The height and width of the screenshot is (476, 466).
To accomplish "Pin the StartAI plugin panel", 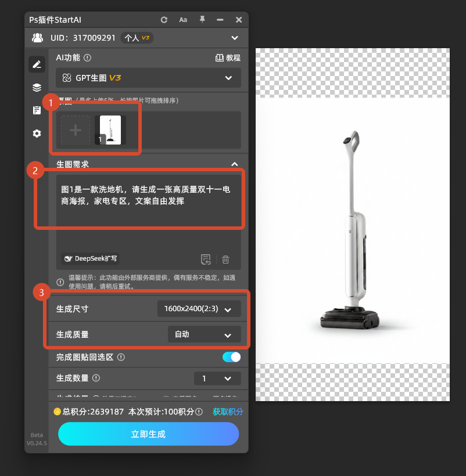I will click(x=202, y=20).
